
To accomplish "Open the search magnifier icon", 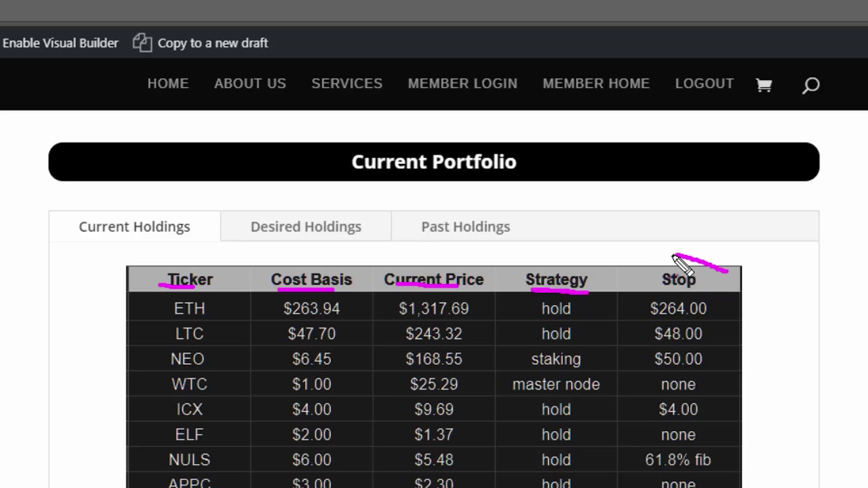I will click(811, 85).
